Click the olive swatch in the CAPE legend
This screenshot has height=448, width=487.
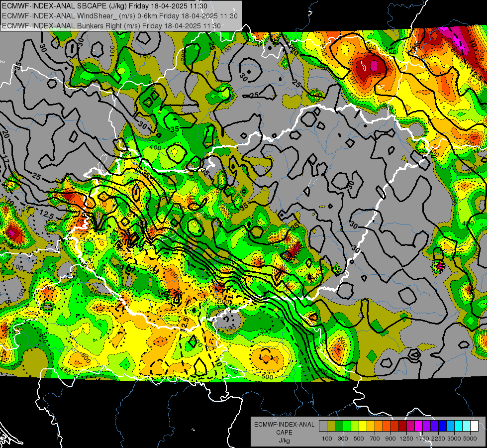[331, 426]
